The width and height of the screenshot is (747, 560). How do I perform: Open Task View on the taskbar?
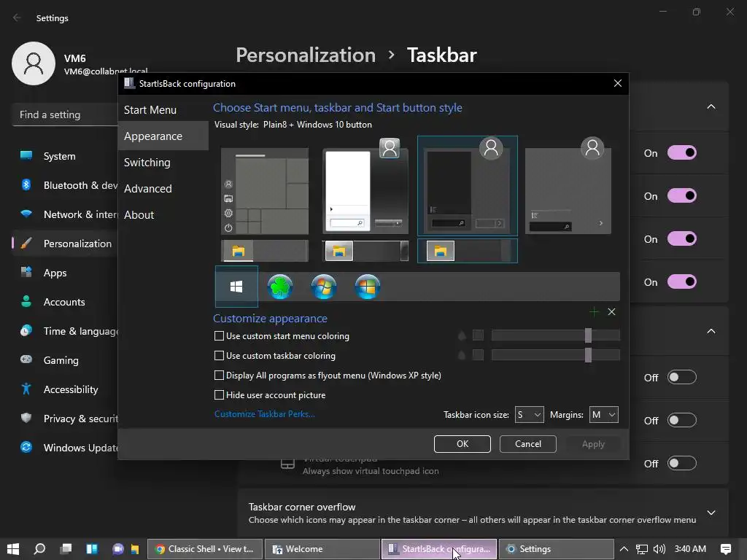[x=66, y=549]
